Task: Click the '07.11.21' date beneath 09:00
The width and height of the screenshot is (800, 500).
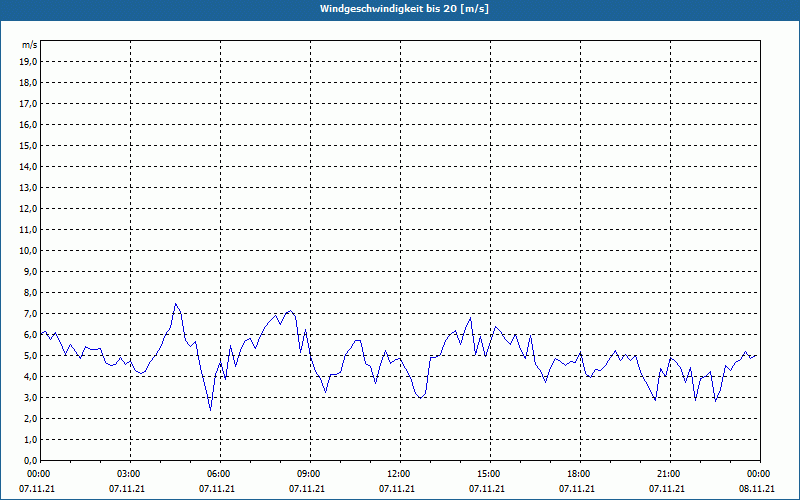Action: coord(307,489)
